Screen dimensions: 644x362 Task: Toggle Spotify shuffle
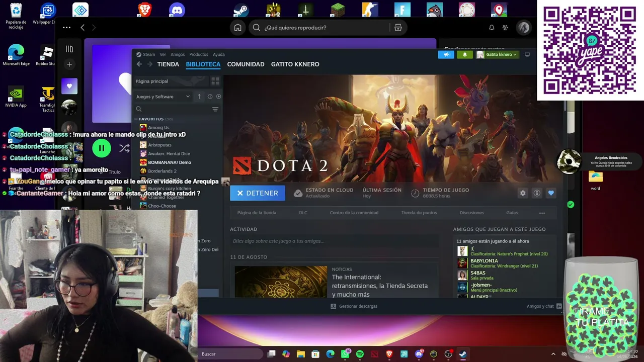click(x=124, y=148)
